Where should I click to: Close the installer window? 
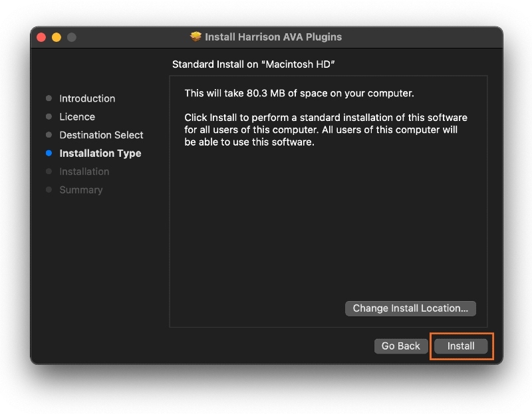(41, 37)
